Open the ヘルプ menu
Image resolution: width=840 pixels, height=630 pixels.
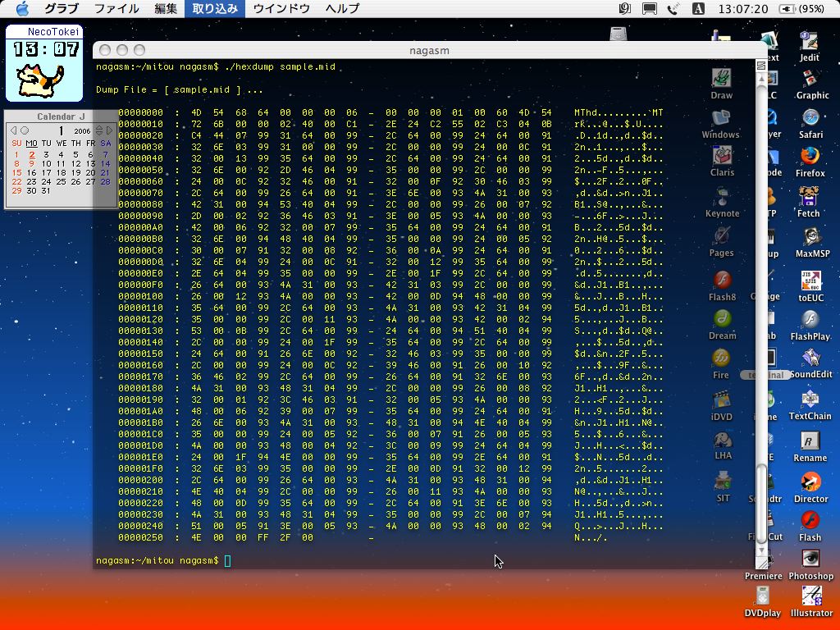(x=342, y=8)
